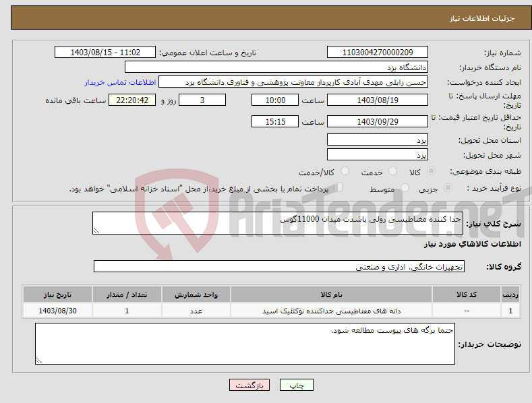Click the تعداد / مقدار column header
The width and height of the screenshot is (532, 403).
pos(127,294)
